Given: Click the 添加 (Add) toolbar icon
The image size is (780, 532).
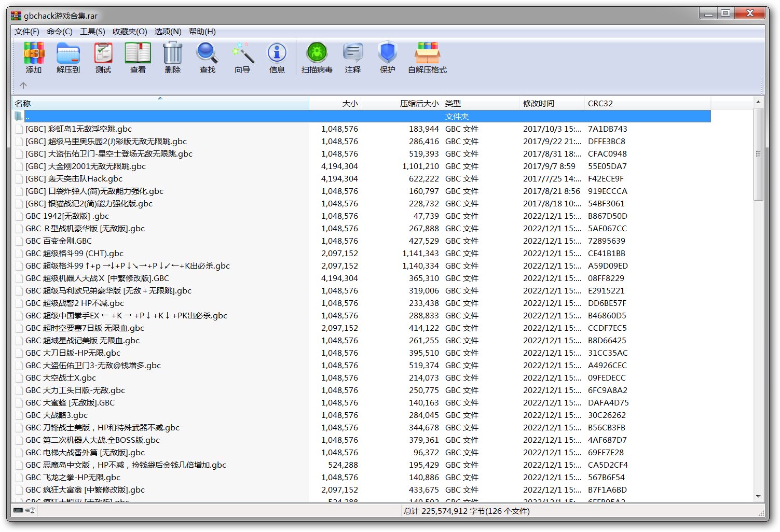Looking at the screenshot, I should coord(34,53).
